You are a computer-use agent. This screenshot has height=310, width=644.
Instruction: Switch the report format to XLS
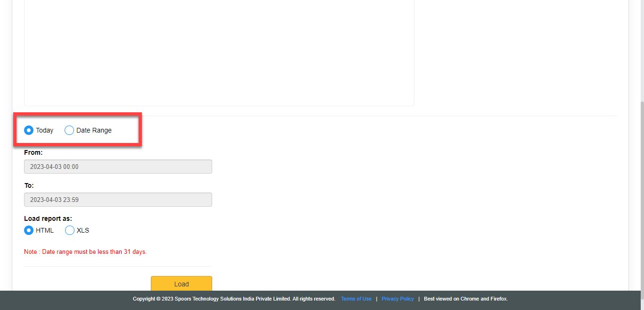[x=70, y=230]
